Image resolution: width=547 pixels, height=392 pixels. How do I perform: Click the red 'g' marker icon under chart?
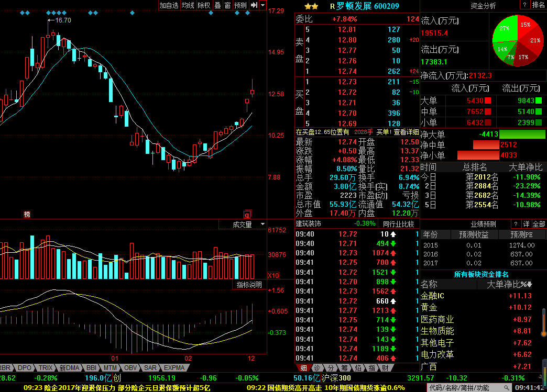click(247, 215)
